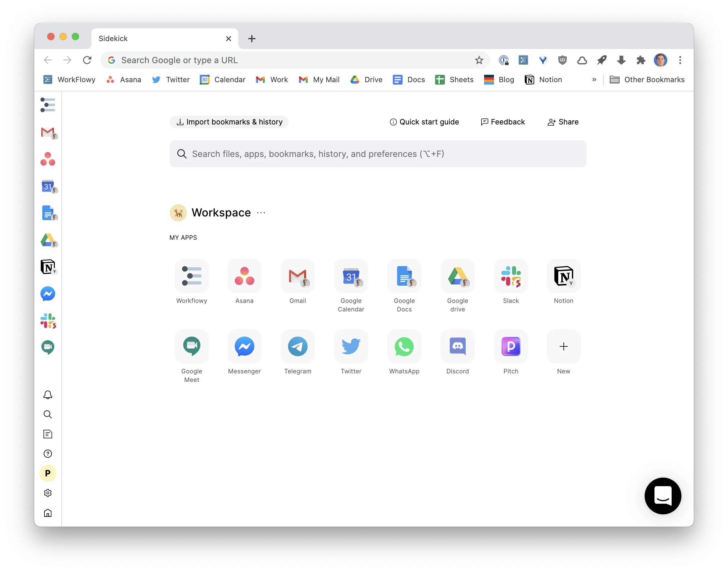Viewport: 728px width, 572px height.
Task: Launch Discord from My Apps
Action: (x=457, y=346)
